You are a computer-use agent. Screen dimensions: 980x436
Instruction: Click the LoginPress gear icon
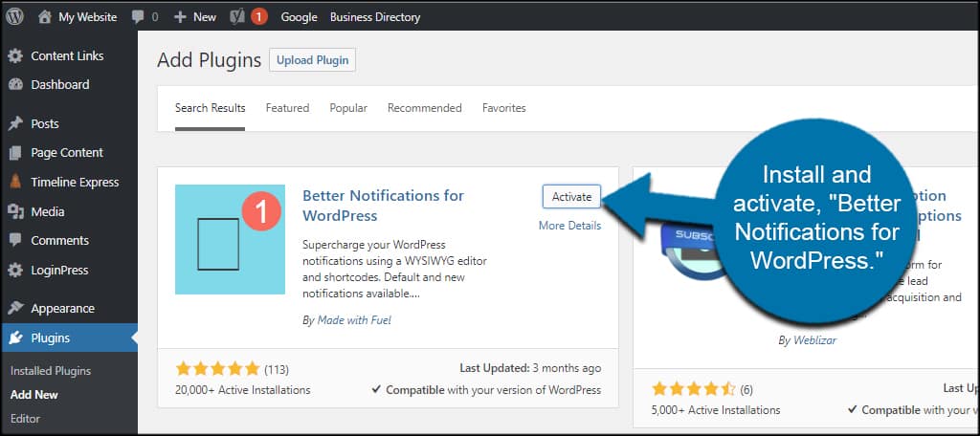[15, 271]
